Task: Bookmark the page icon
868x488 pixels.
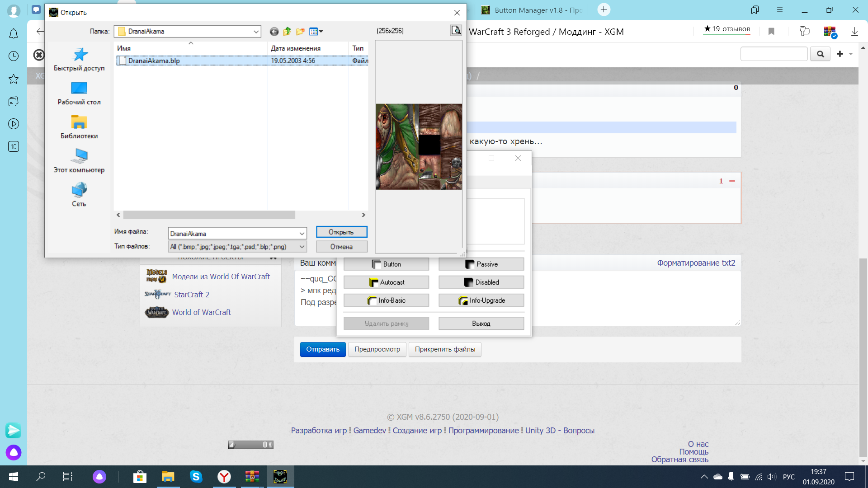Action: coord(771,31)
